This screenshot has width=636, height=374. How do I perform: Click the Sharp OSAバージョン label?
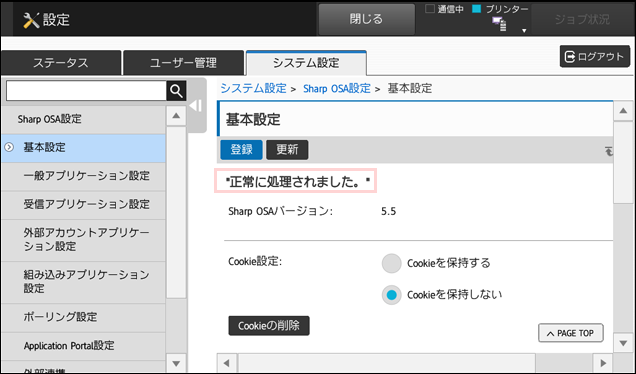[x=281, y=211]
